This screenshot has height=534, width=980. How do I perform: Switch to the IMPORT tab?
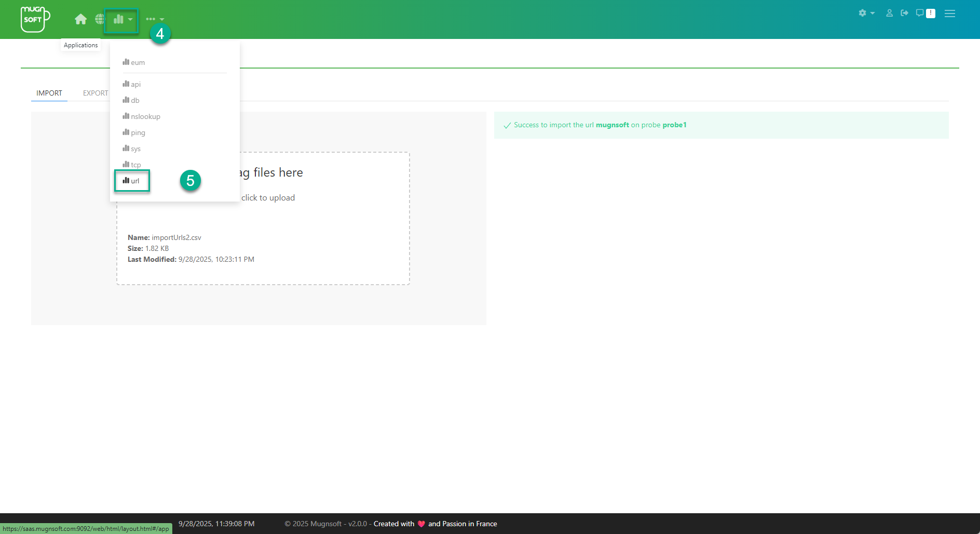click(49, 93)
